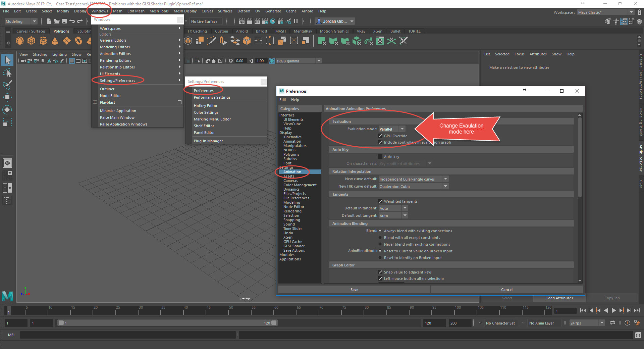Select the Lasso selection tool
Screen dimensions: 644x349
click(7, 73)
